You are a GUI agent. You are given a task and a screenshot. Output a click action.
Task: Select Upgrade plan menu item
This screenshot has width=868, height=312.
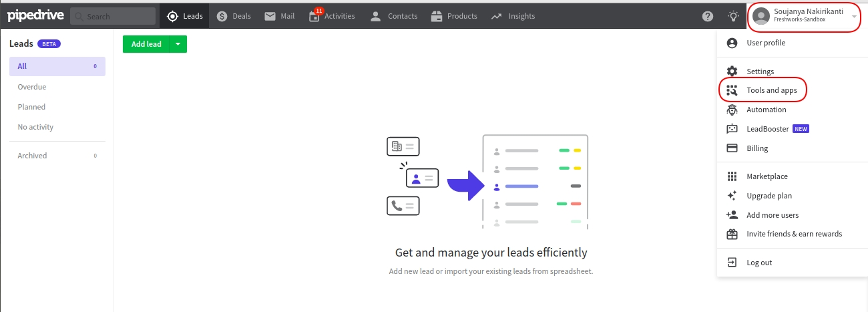coord(792,196)
